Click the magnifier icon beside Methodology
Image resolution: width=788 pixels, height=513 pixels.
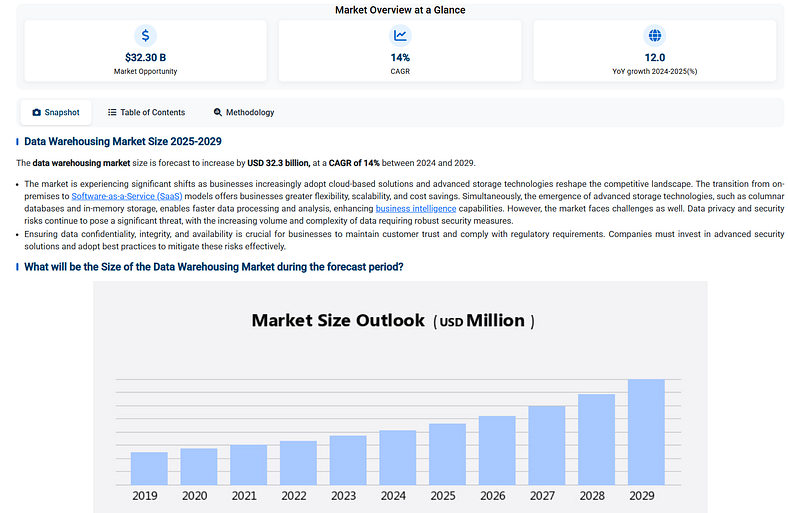(217, 113)
